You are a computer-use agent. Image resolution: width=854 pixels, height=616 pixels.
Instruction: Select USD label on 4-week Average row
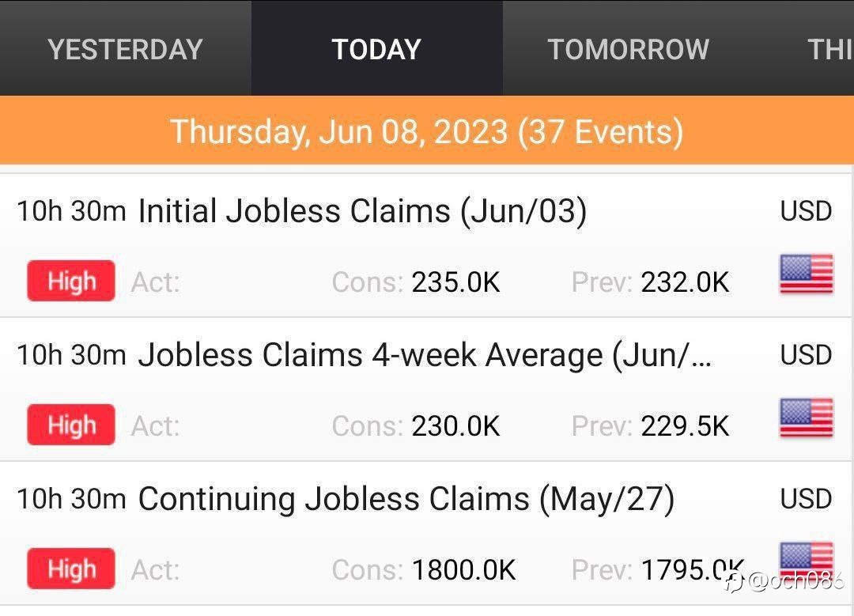(x=806, y=354)
